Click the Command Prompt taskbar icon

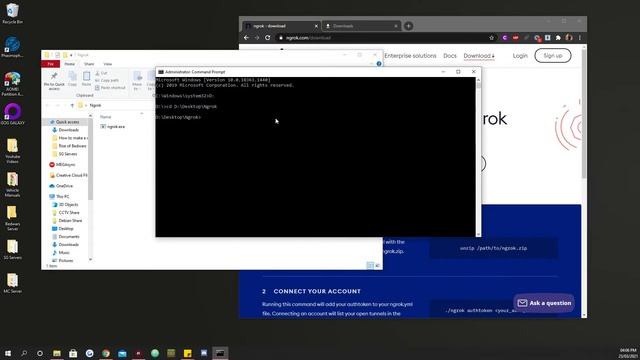(220, 353)
